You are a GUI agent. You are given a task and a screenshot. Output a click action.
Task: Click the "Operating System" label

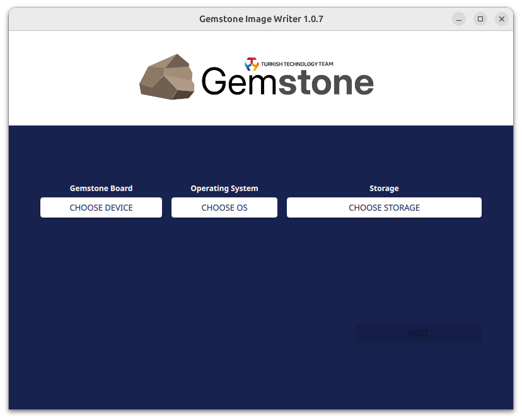point(224,189)
